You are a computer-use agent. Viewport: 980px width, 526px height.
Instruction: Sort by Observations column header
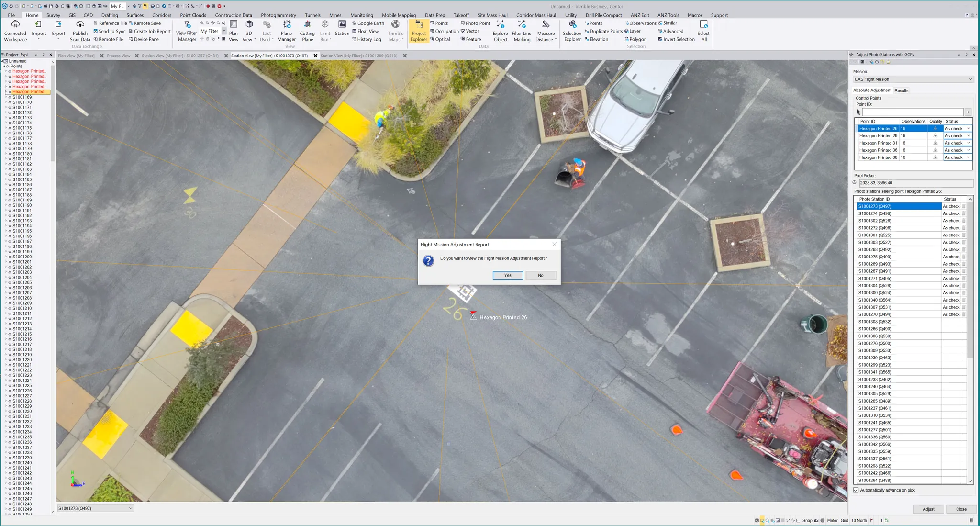[x=913, y=121]
